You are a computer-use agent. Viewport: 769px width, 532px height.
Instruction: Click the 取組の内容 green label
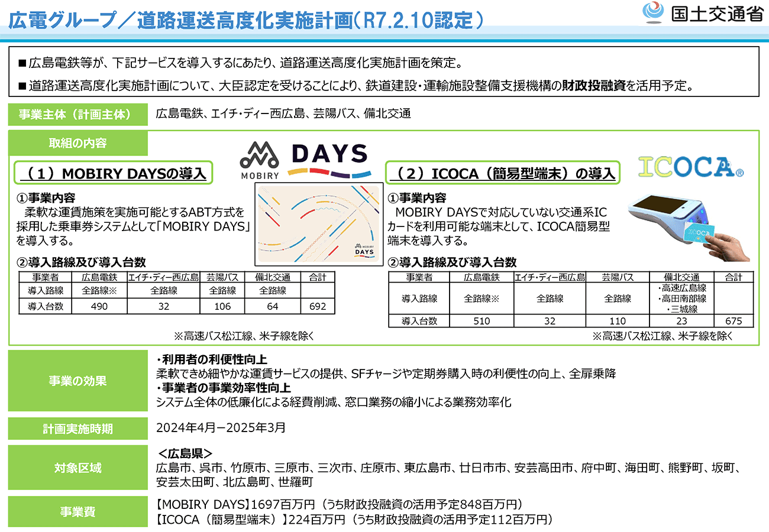pyautogui.click(x=77, y=143)
